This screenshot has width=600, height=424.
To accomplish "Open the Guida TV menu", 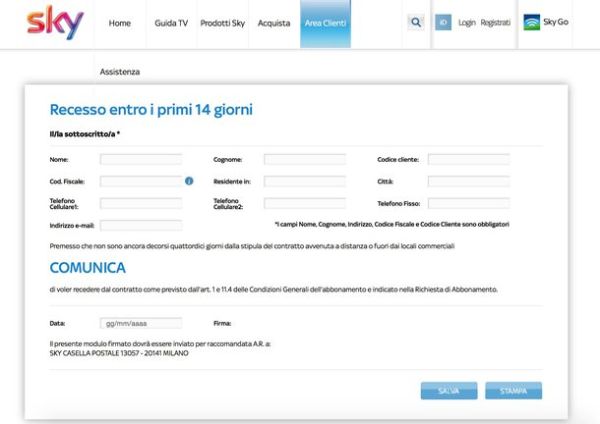I will click(x=172, y=22).
